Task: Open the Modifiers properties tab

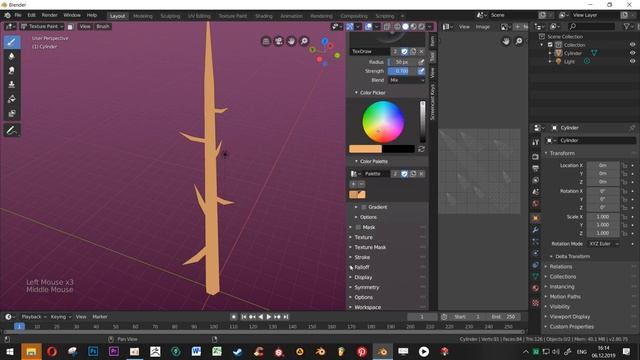Action: tap(536, 230)
